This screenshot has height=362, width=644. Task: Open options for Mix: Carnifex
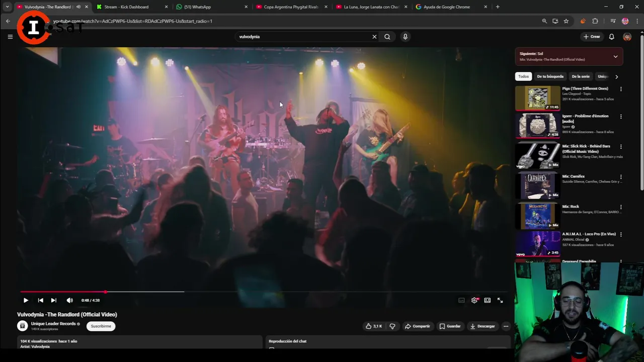pos(621,177)
